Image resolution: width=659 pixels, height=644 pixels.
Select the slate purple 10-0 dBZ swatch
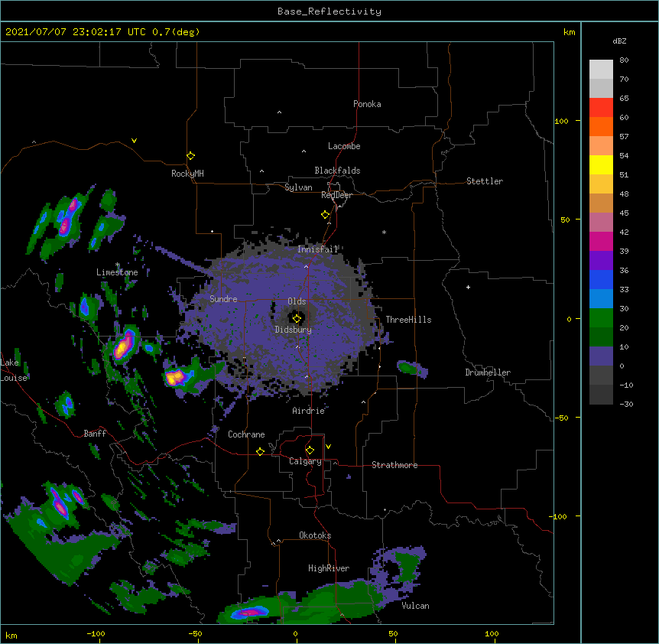[601, 356]
